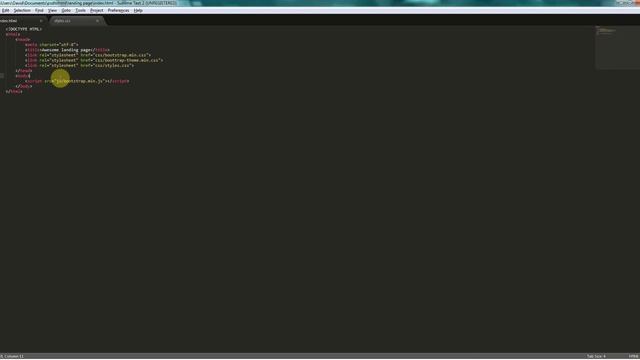
Task: Open the Find menu
Action: click(39, 10)
